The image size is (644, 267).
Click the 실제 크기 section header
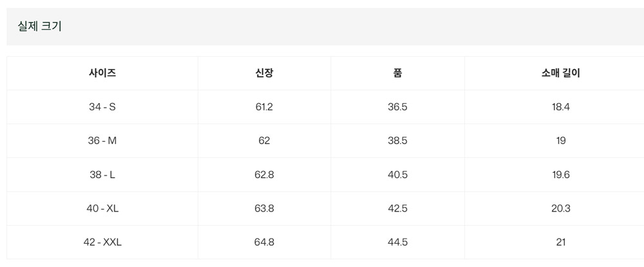pos(39,26)
